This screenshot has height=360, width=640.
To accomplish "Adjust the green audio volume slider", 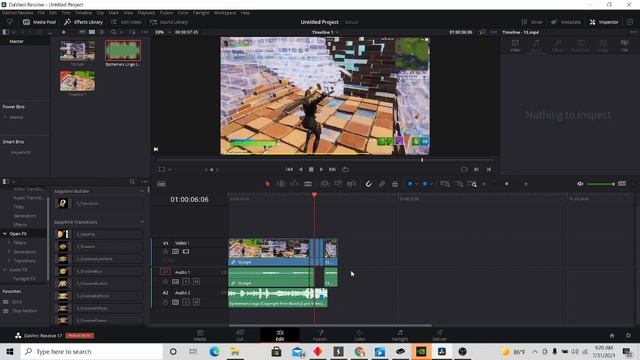I will [600, 184].
